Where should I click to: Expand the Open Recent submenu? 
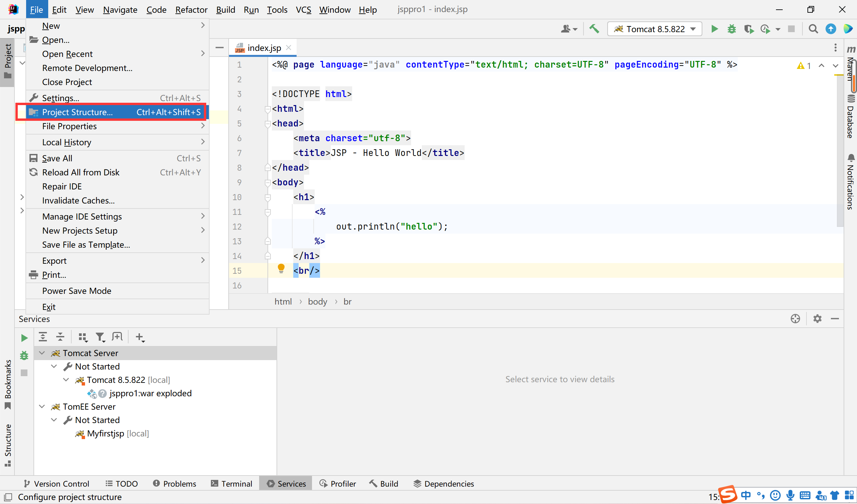click(x=117, y=54)
